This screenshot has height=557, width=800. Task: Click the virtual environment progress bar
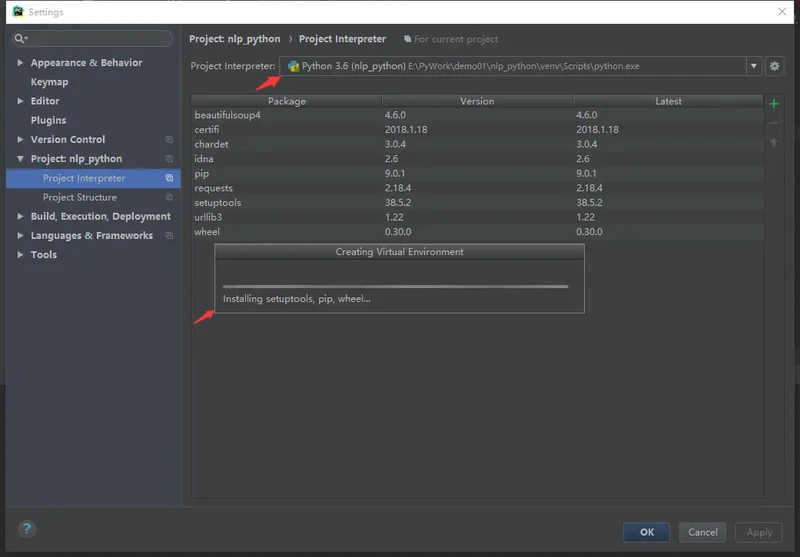pyautogui.click(x=395, y=286)
